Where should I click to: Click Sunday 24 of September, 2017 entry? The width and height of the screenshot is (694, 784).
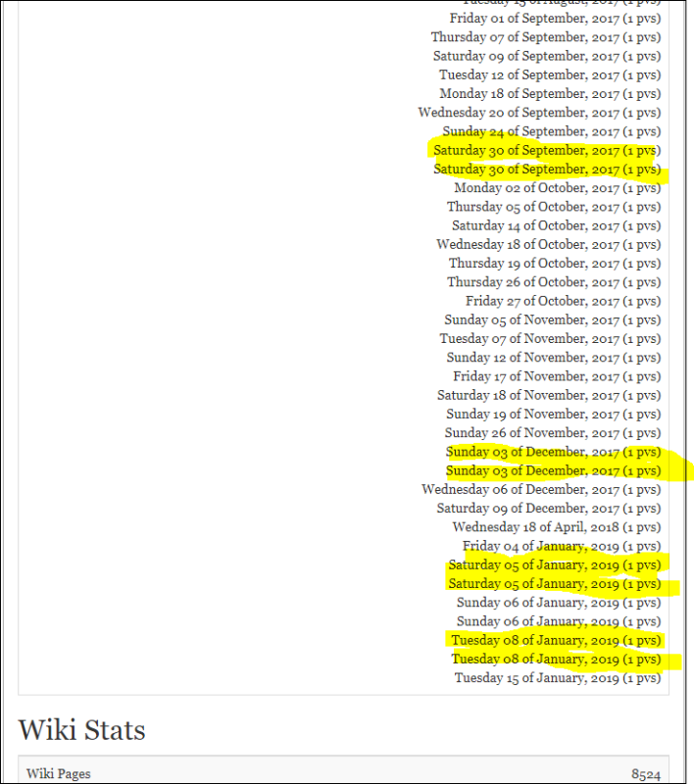552,131
